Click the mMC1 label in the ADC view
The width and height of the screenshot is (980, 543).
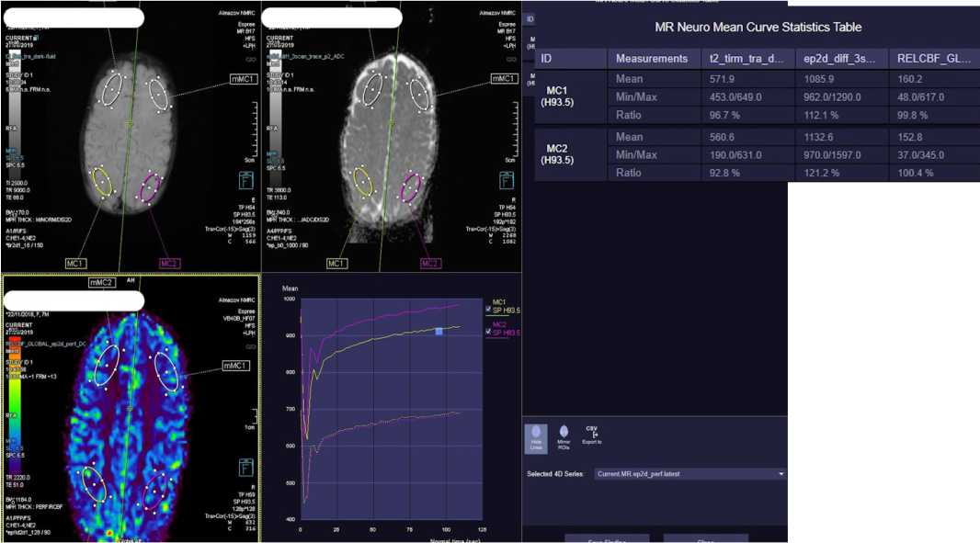tap(504, 79)
